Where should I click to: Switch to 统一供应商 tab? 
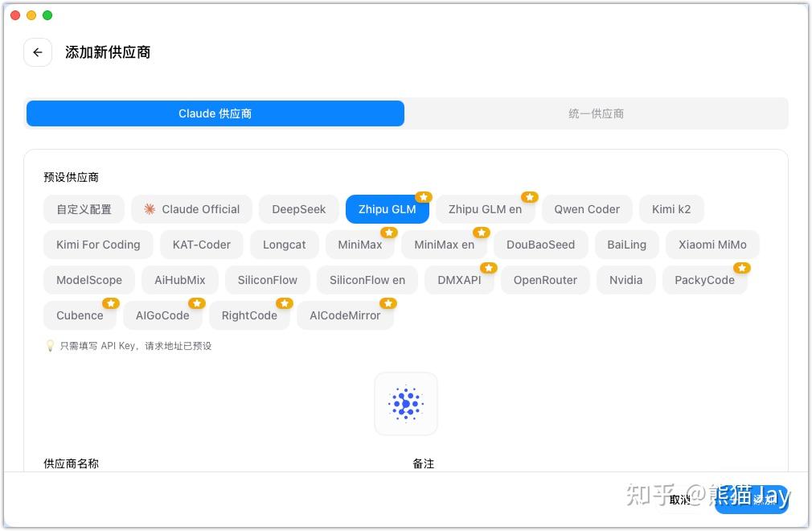[596, 113]
